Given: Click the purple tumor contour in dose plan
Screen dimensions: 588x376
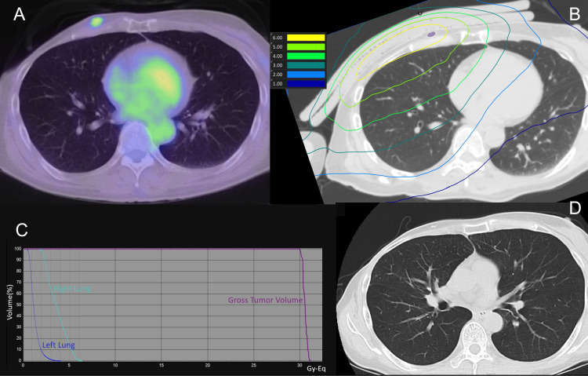Looking at the screenshot, I should click(x=431, y=35).
